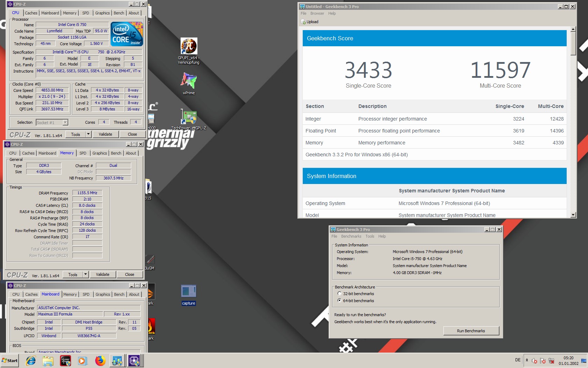Click Maximus III Formula model field

pyautogui.click(x=70, y=314)
